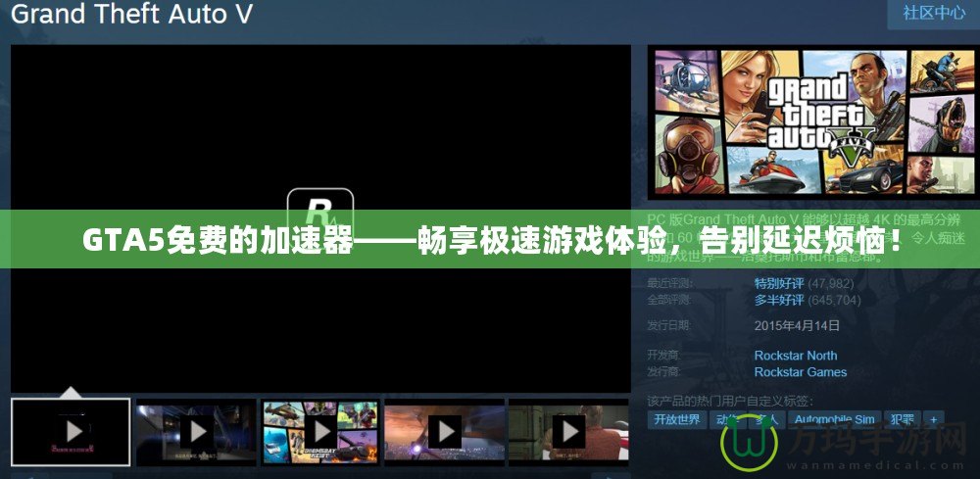Play the selected first trailer thumbnail with red text

pos(71,432)
